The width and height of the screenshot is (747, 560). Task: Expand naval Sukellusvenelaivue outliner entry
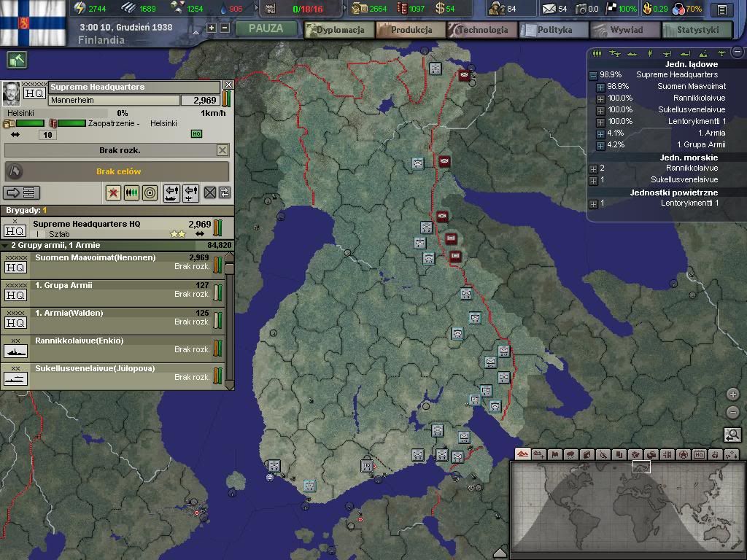[x=593, y=181]
